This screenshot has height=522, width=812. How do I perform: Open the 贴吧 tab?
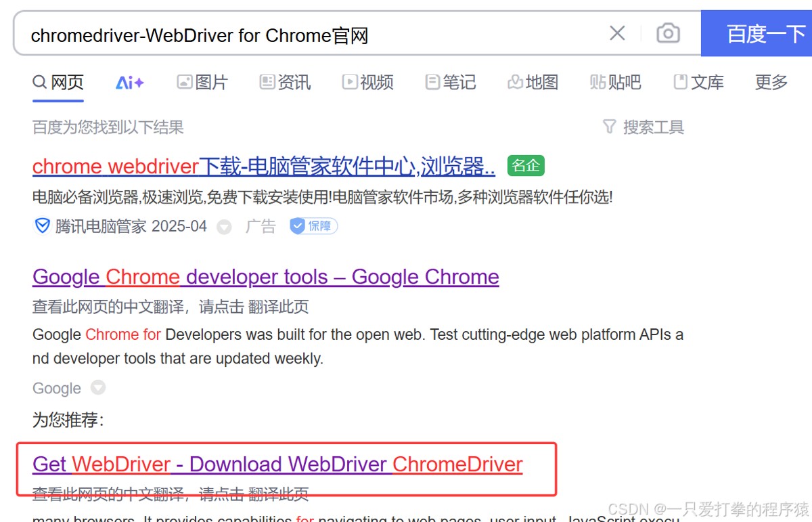pyautogui.click(x=616, y=83)
